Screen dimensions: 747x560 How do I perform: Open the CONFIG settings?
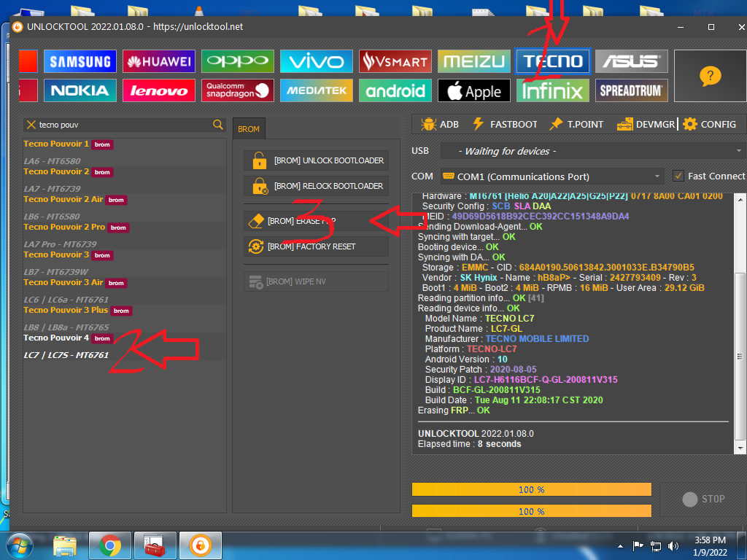(710, 124)
